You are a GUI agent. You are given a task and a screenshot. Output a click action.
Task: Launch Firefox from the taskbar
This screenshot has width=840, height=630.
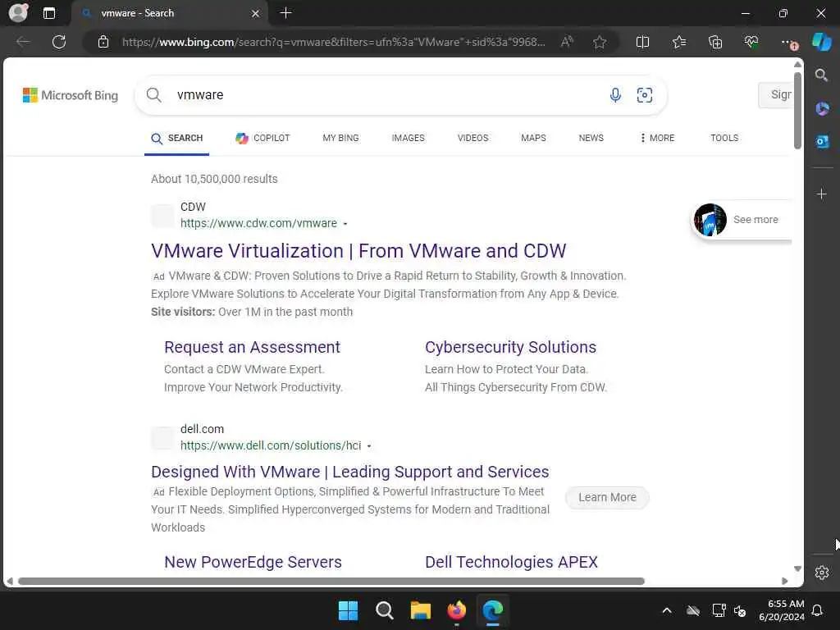(x=456, y=610)
